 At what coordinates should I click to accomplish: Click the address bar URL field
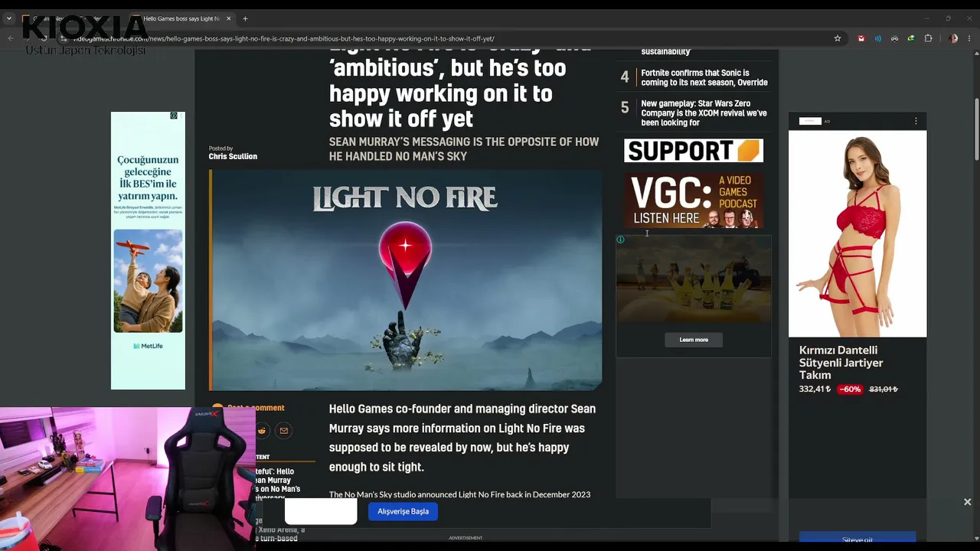tap(452, 38)
